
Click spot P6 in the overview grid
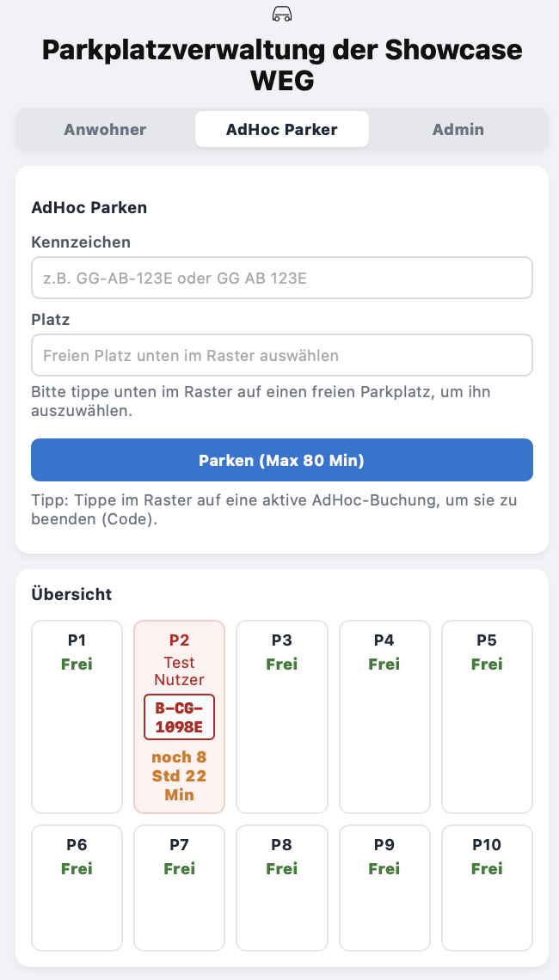pyautogui.click(x=77, y=887)
